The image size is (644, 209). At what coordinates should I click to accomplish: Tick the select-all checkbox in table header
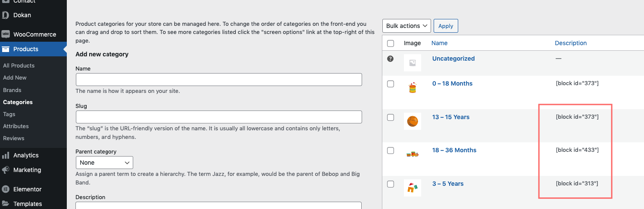pos(391,43)
